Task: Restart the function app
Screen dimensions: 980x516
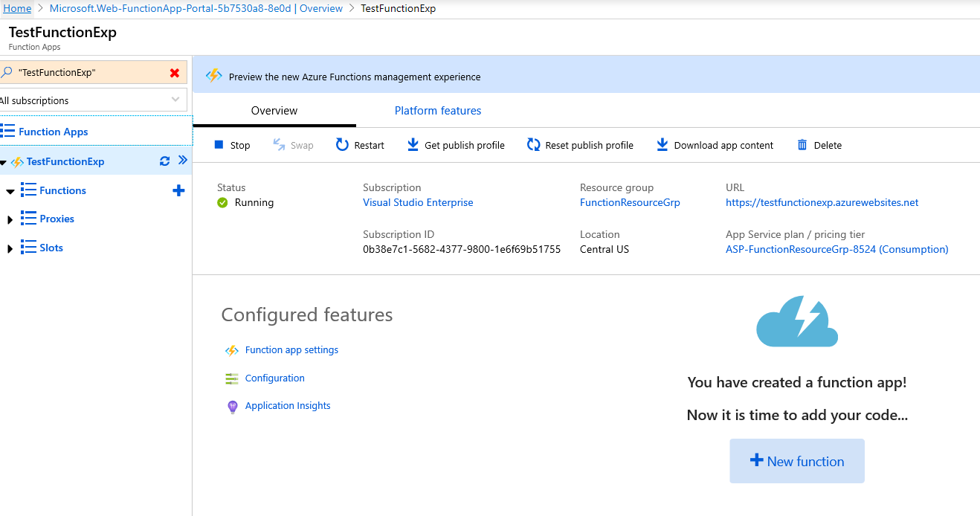Action: [x=360, y=145]
